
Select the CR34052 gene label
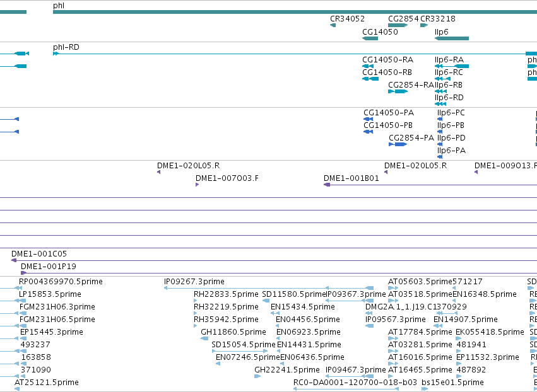tap(347, 19)
